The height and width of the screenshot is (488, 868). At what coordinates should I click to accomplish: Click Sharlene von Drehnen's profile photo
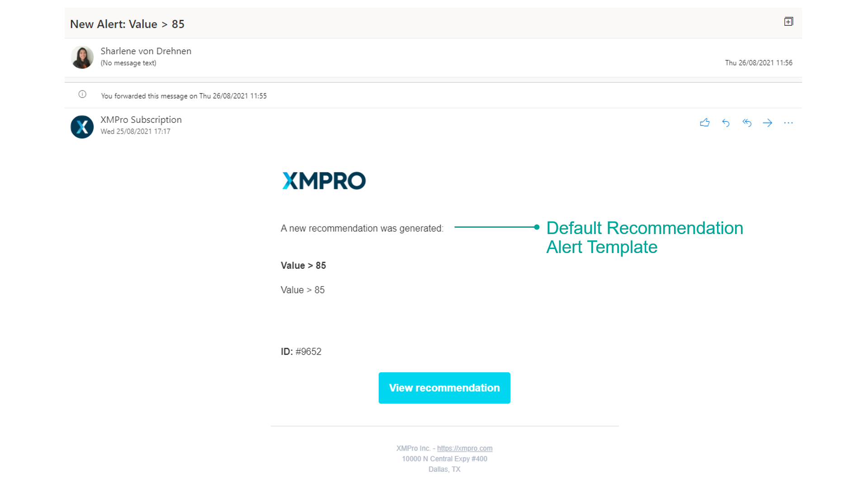click(x=82, y=57)
